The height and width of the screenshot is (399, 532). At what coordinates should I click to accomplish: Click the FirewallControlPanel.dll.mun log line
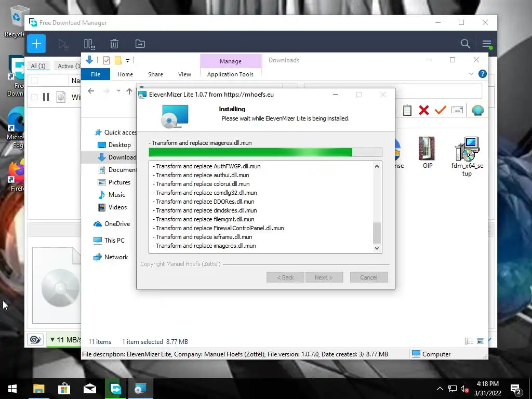(218, 228)
